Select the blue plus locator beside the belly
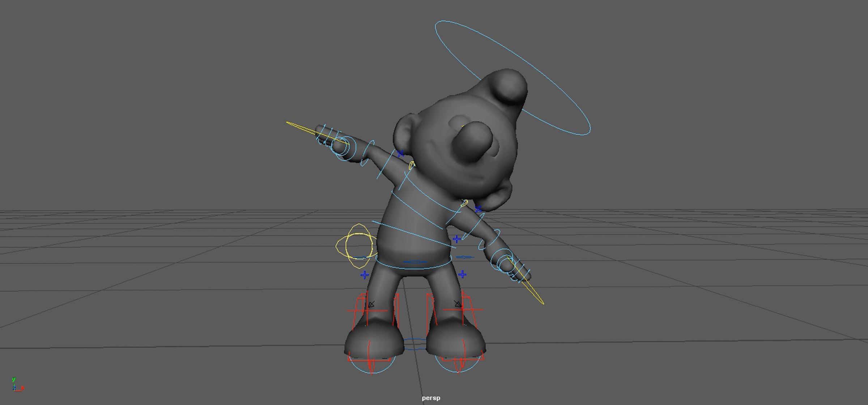868x405 pixels. pos(456,239)
